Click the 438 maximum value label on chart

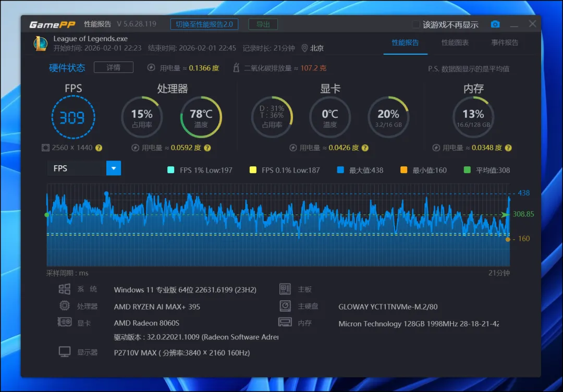(523, 193)
